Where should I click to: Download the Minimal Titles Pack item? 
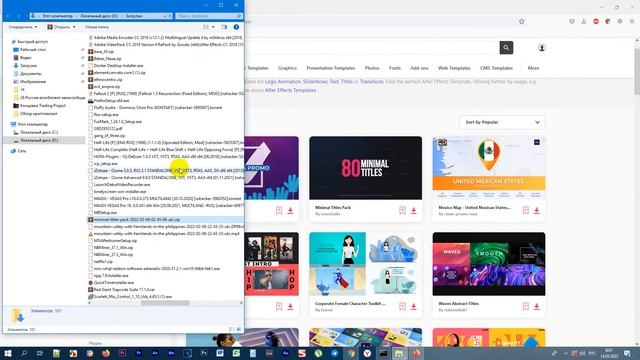pyautogui.click(x=413, y=211)
